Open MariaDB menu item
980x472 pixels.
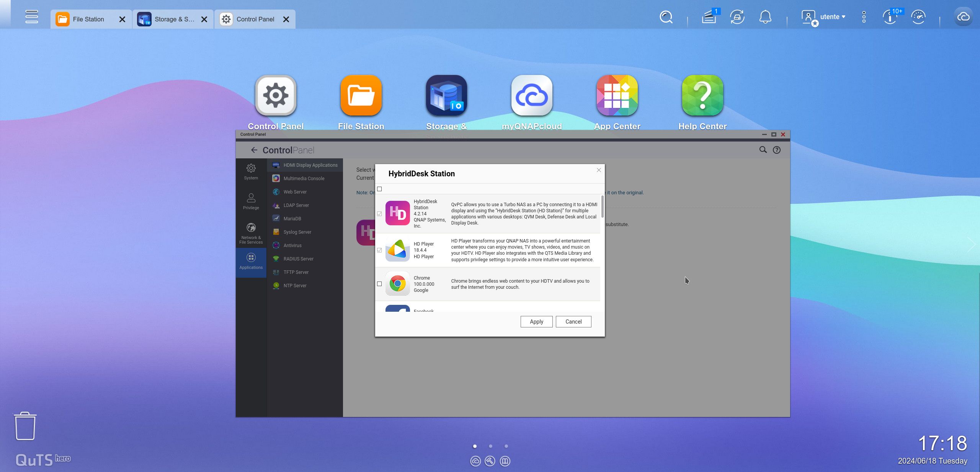point(305,219)
